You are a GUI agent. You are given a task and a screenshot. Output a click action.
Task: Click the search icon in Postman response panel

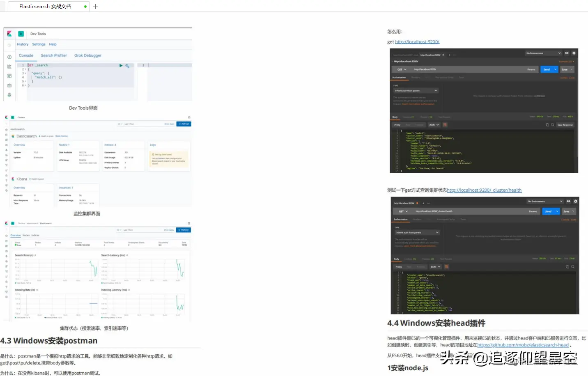coord(553,125)
